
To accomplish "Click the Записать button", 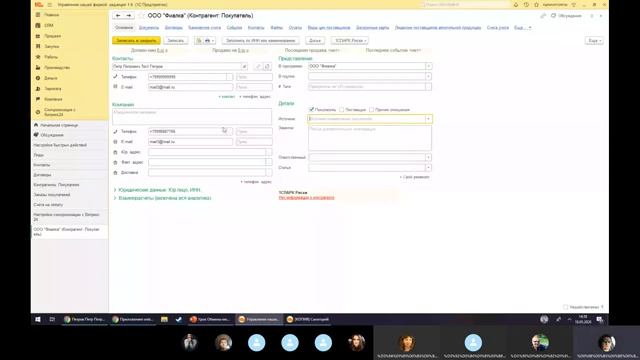I will [x=176, y=40].
